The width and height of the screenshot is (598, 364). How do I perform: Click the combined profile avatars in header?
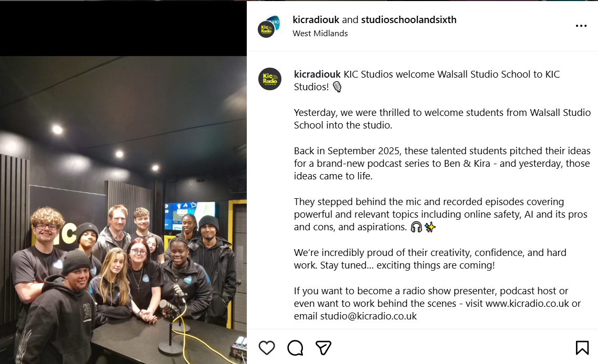269,26
